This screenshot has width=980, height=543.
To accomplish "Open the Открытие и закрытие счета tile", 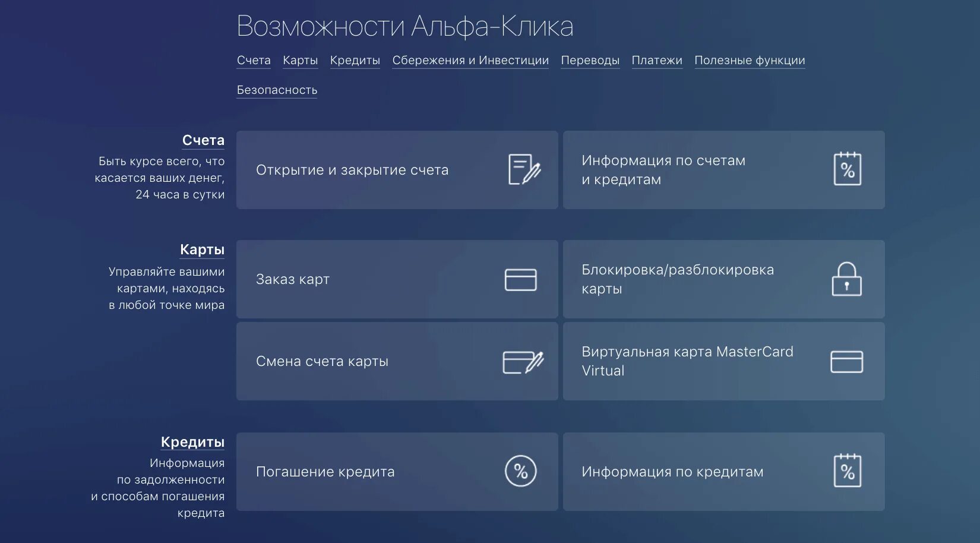I will pyautogui.click(x=397, y=170).
